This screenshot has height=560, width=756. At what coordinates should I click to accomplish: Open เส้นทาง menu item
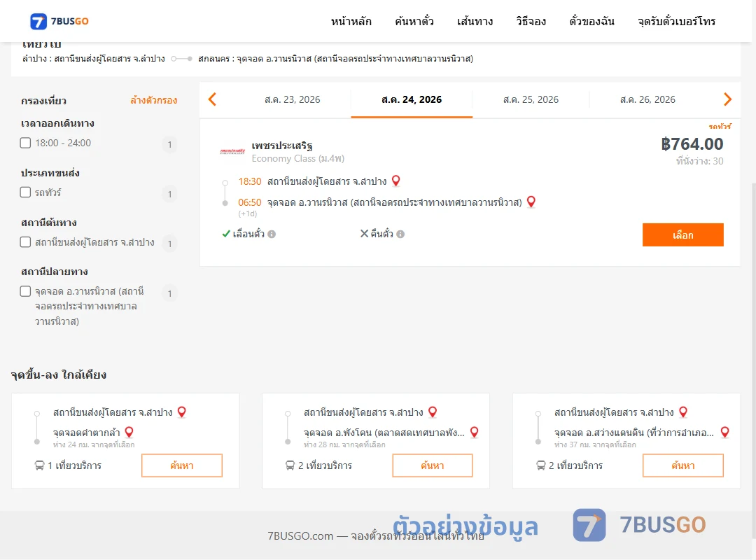pos(475,21)
